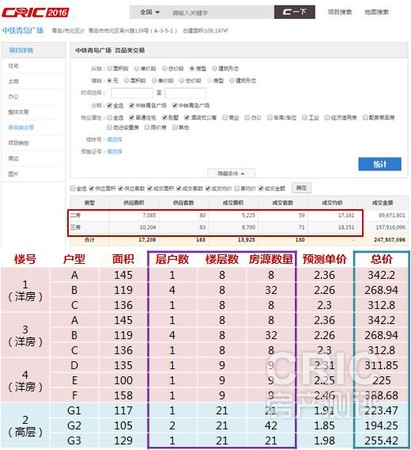Click 17,161 average price cell
This screenshot has height=450, width=411.
[x=346, y=215]
